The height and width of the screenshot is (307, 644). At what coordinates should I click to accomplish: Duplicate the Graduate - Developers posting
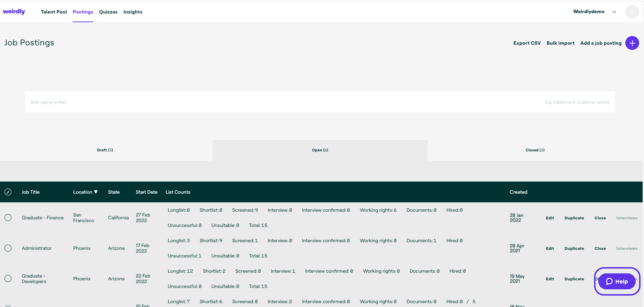(x=574, y=279)
